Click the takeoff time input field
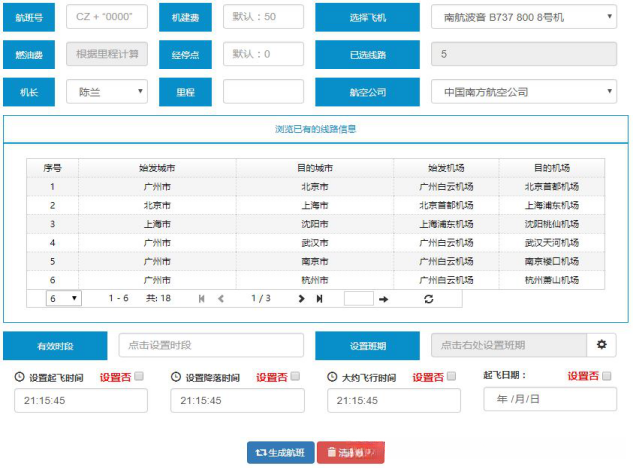Screen dimensions: 633x468 (81, 401)
